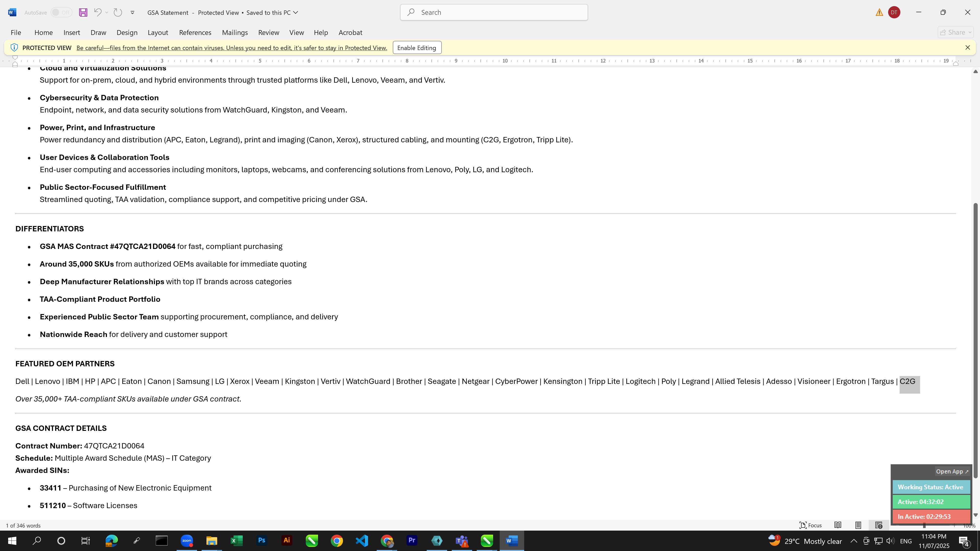The image size is (980, 551).
Task: Open Cortana circle icon on taskbar
Action: point(61,541)
